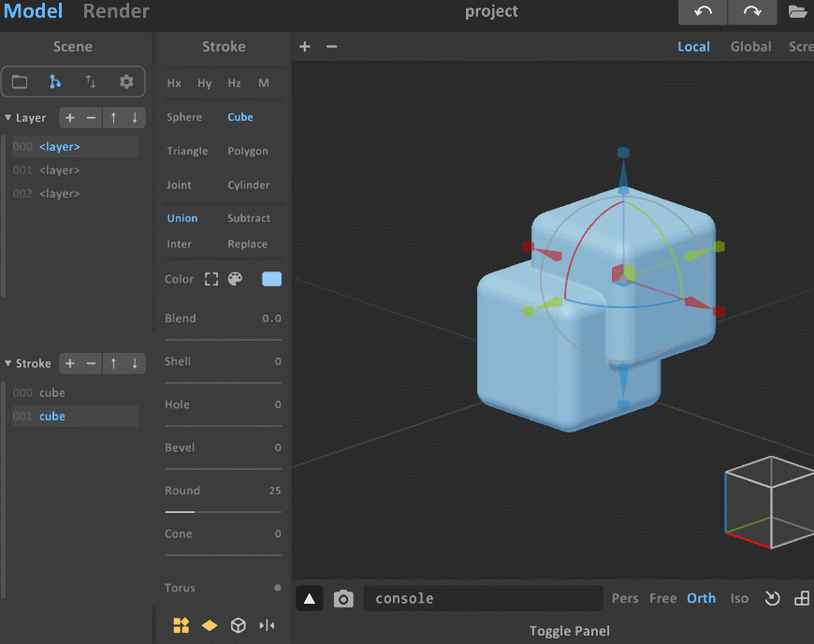Toggle the Hx mirror option

click(174, 83)
